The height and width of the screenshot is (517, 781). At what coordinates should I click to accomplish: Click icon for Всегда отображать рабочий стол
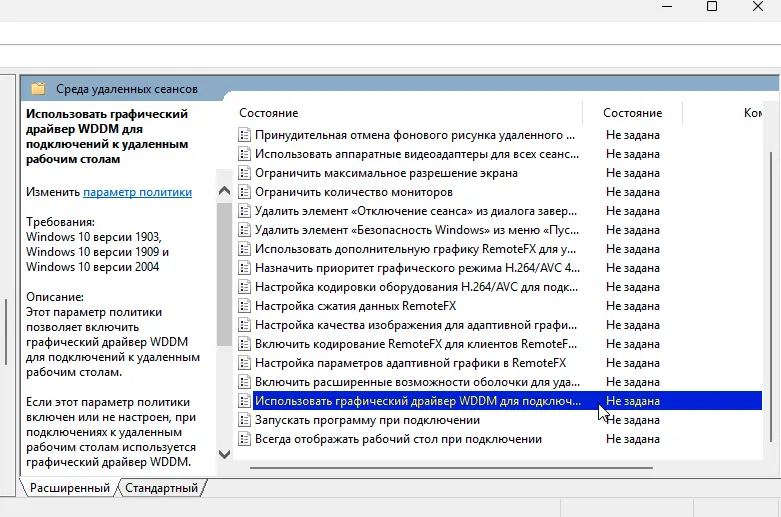(244, 439)
